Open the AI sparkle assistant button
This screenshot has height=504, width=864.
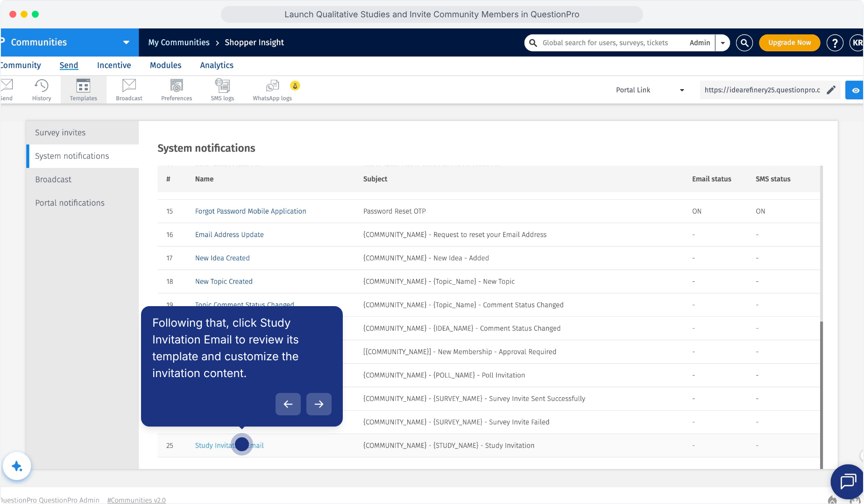(17, 466)
